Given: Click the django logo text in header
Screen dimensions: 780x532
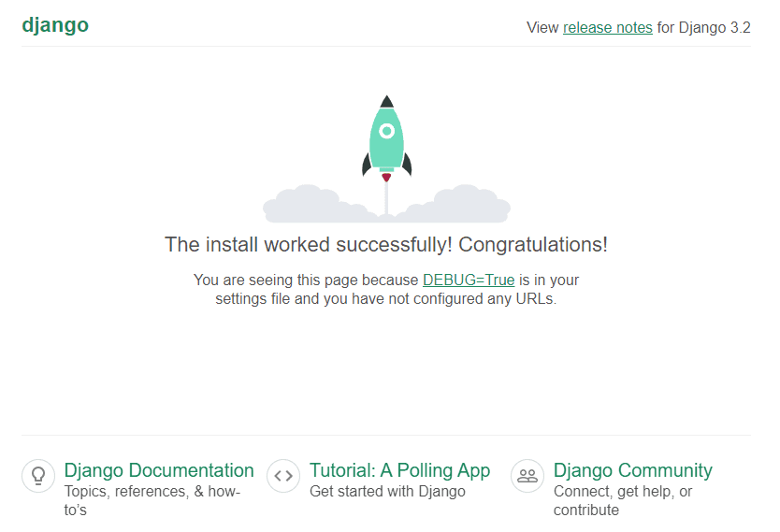Looking at the screenshot, I should point(55,25).
